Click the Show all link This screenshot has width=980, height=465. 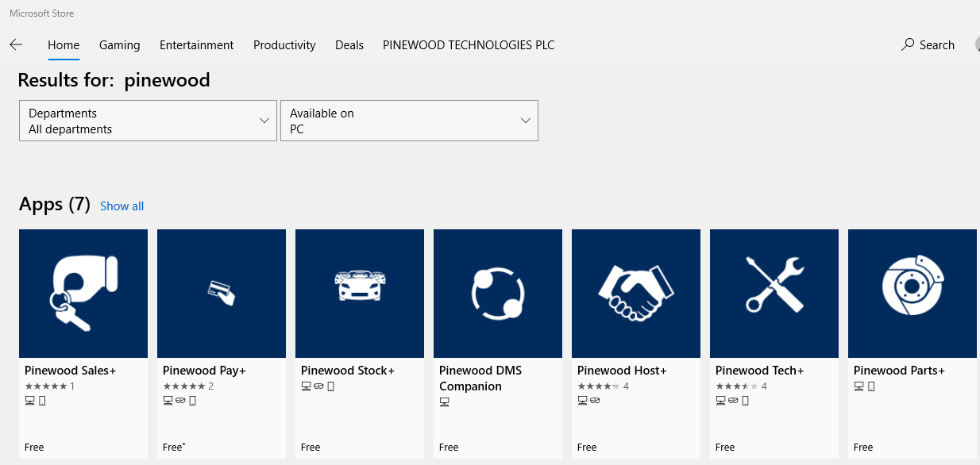click(x=121, y=206)
